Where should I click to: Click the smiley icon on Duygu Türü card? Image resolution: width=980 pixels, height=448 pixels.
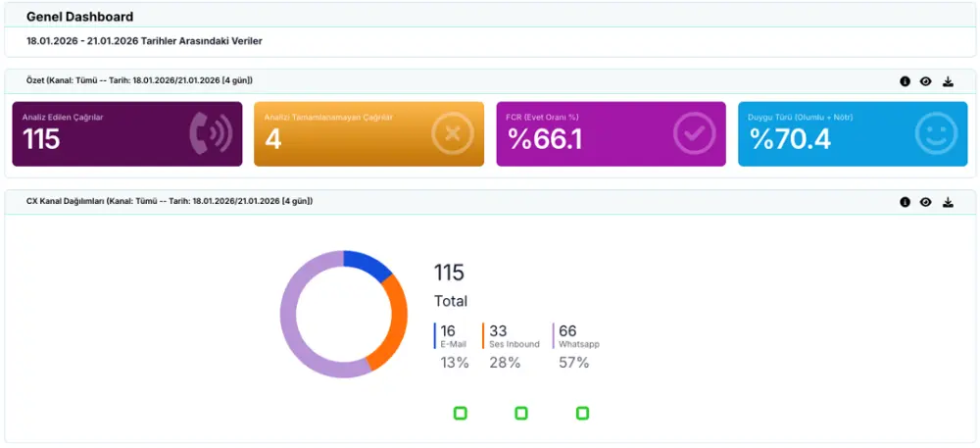point(935,134)
